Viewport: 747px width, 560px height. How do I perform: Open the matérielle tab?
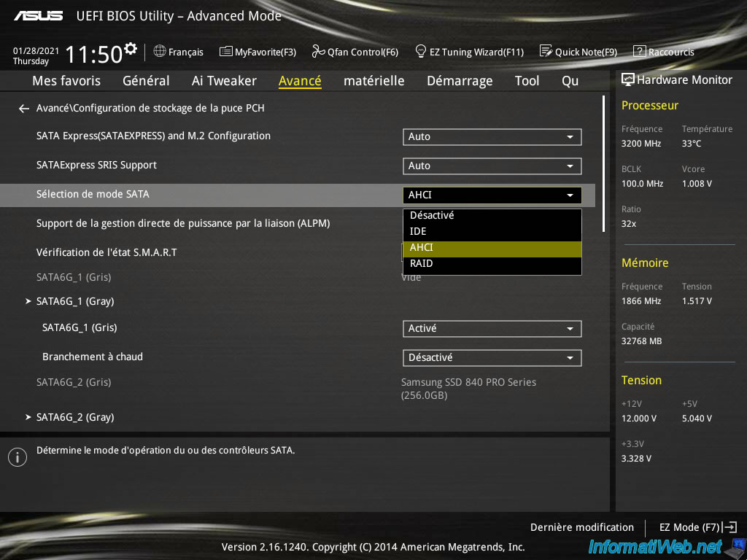pos(374,81)
